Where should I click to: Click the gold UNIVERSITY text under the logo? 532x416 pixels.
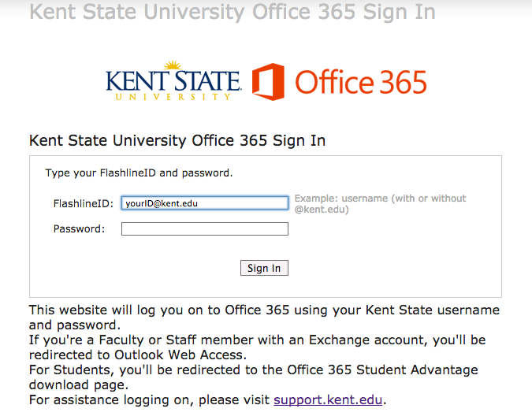(x=173, y=96)
